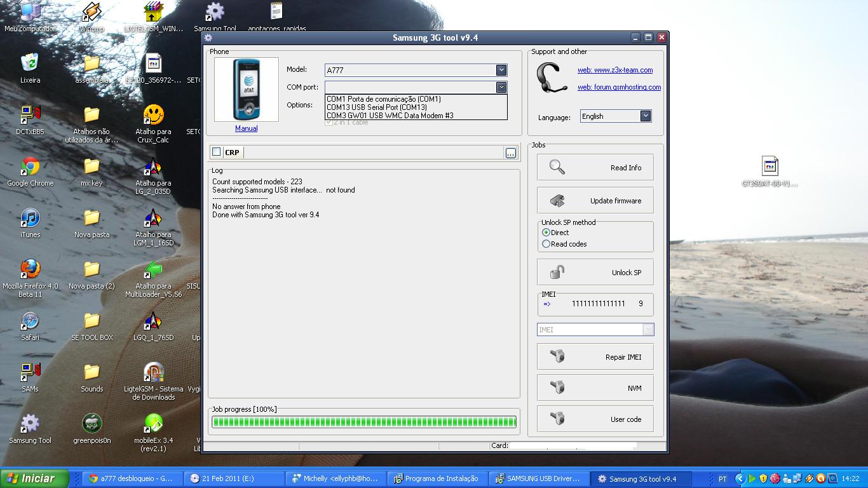Choose COM13 USB Serial Port from list
Screen dimensions: 868x488
(416, 107)
